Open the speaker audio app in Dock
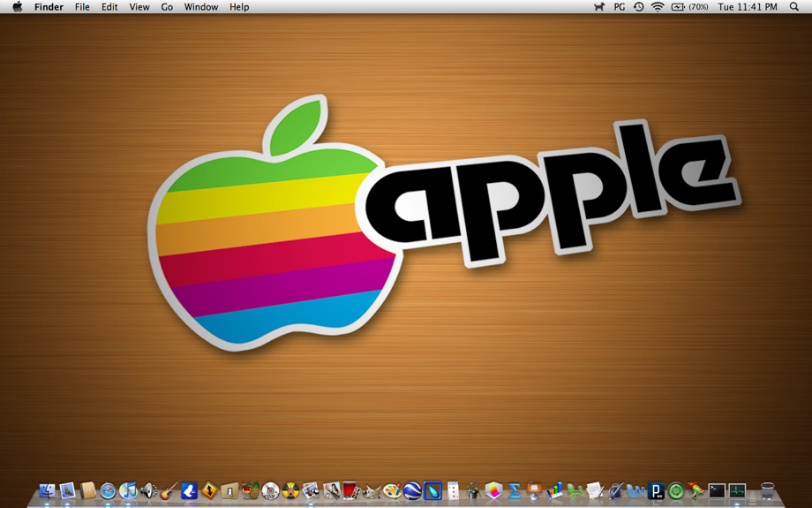812x508 pixels. click(148, 490)
